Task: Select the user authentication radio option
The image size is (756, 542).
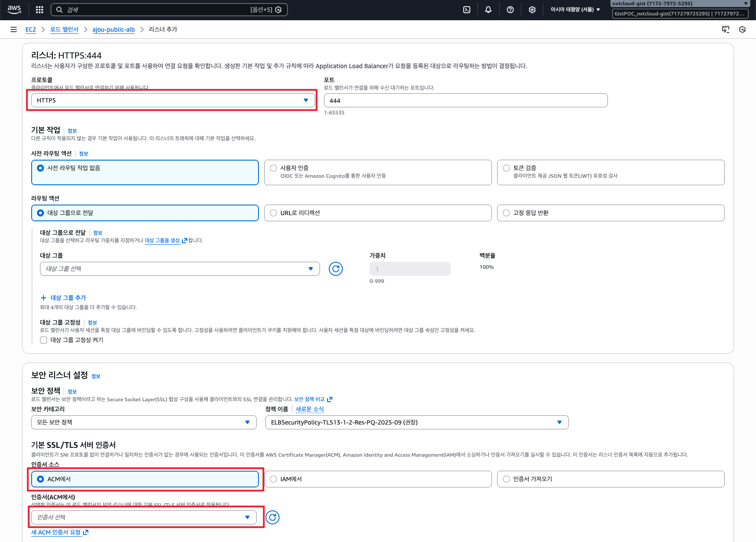Action: [x=273, y=168]
